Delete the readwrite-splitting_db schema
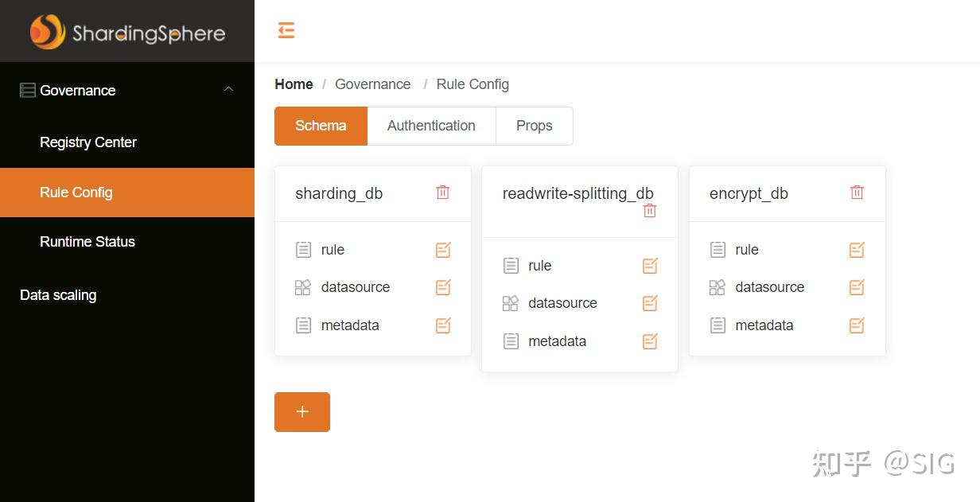Screen dimensions: 980x502 [x=650, y=211]
